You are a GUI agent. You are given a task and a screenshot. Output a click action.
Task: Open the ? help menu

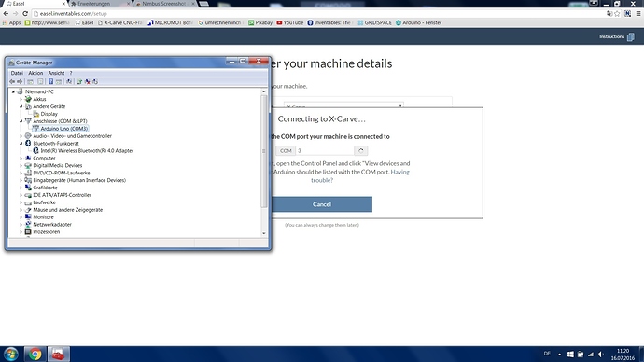71,73
